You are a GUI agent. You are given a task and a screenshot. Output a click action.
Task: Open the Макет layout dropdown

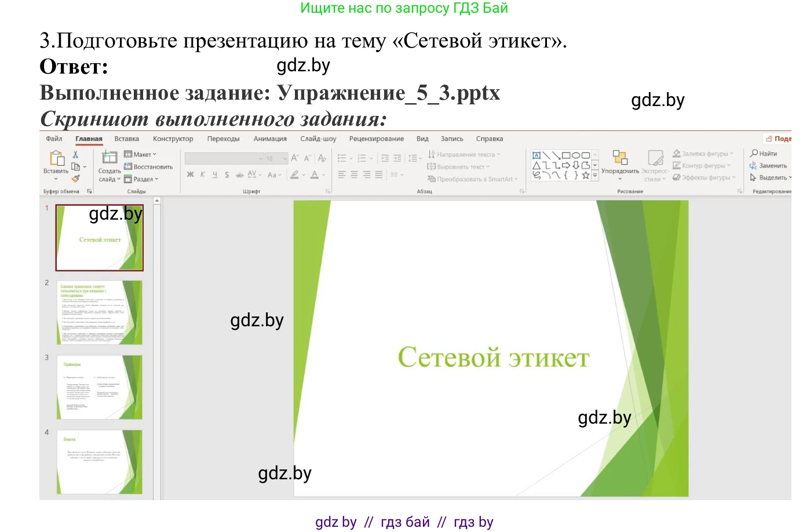[141, 155]
